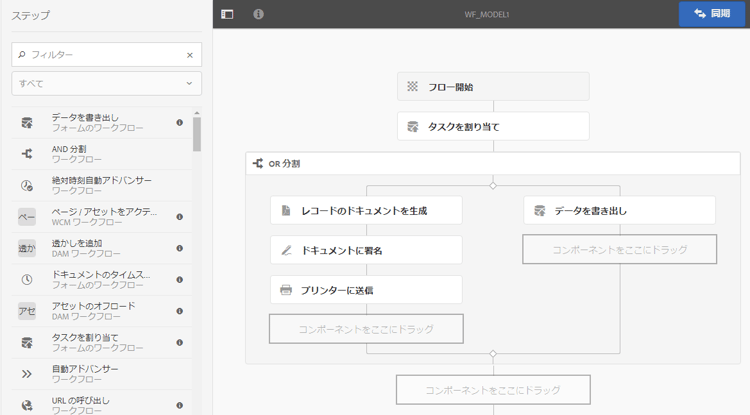This screenshot has height=415, width=750.
Task: Show info for ドキュメントのタイムス... step
Action: (179, 280)
